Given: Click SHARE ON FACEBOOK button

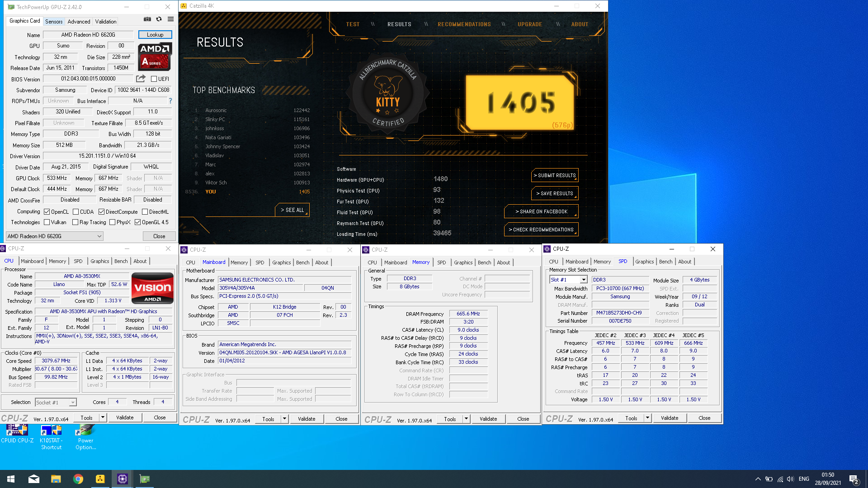Looking at the screenshot, I should tap(541, 211).
